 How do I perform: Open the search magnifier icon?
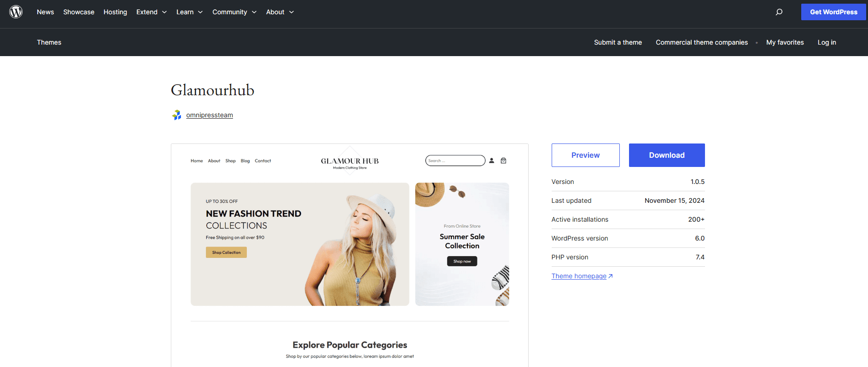click(x=779, y=12)
